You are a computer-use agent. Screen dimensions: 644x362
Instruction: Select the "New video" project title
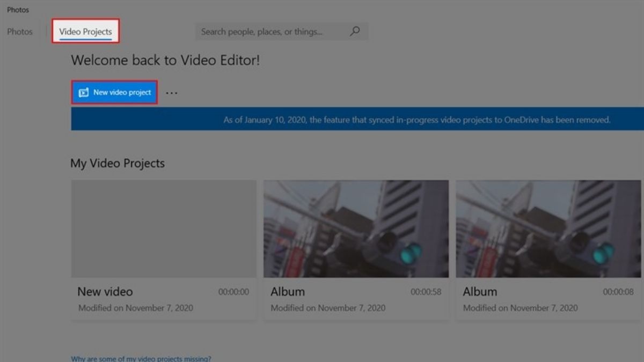(105, 292)
